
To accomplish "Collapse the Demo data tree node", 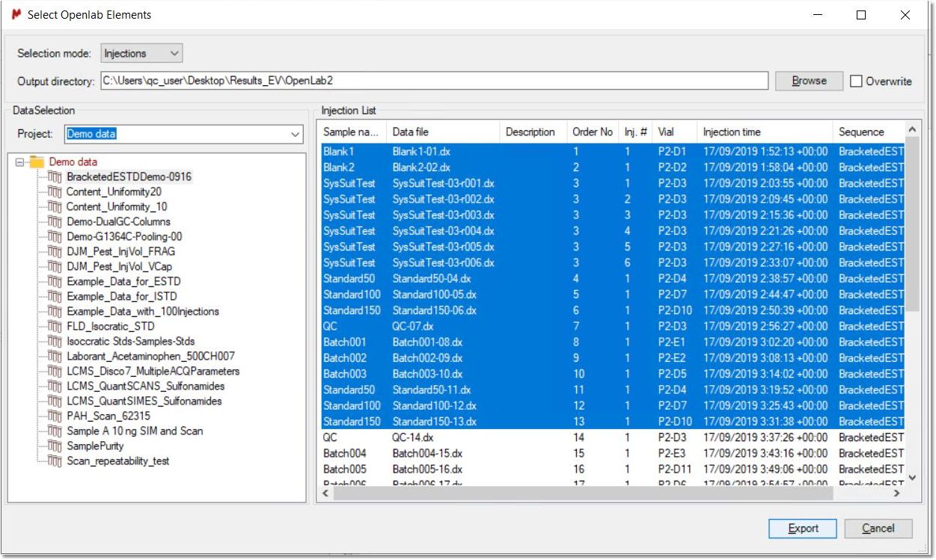I will click(19, 162).
